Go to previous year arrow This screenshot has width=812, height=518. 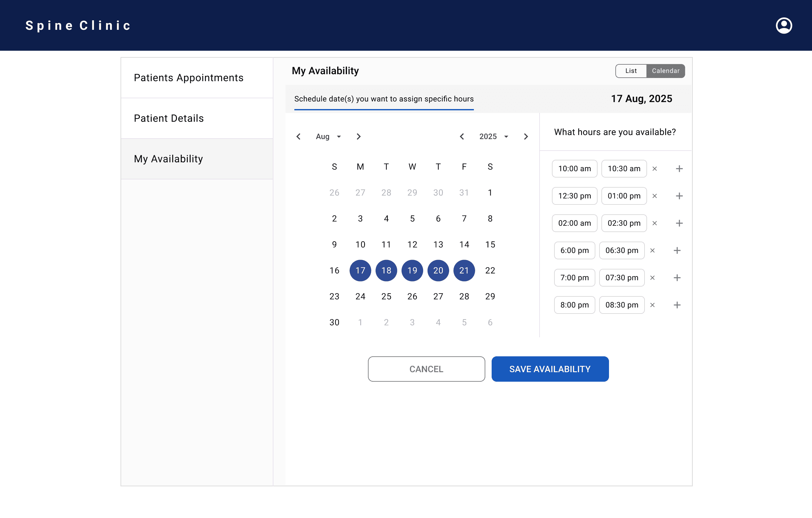[462, 137]
